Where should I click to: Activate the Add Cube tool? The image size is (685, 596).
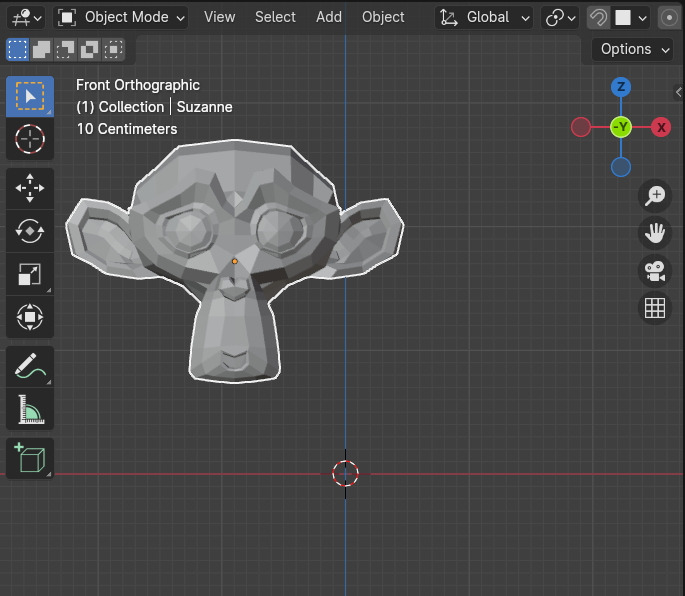tap(30, 458)
